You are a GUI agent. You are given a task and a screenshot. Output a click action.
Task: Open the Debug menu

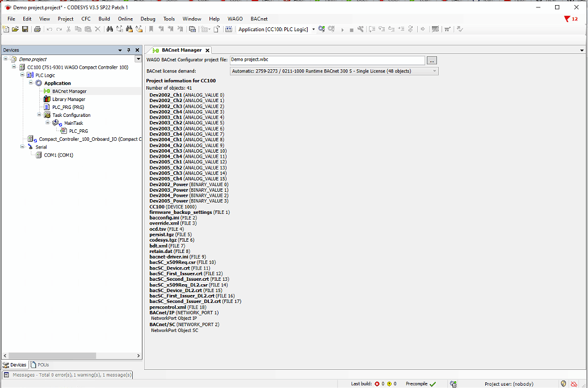point(148,19)
